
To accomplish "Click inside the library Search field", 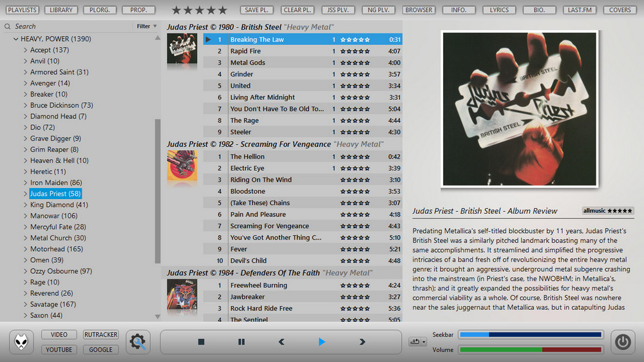I will [71, 26].
